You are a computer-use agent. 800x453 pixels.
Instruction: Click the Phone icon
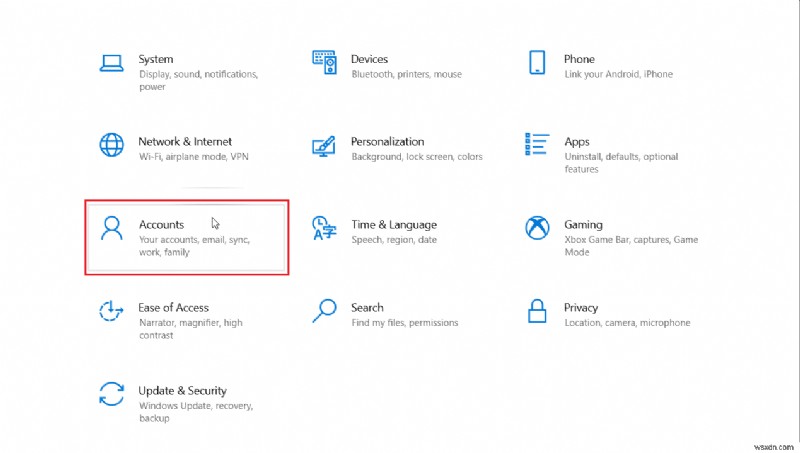[537, 62]
